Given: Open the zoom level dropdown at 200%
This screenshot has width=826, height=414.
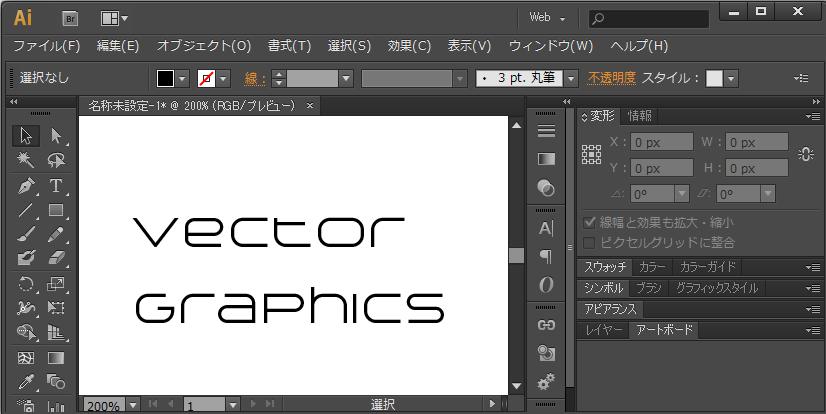Looking at the screenshot, I should tap(131, 406).
